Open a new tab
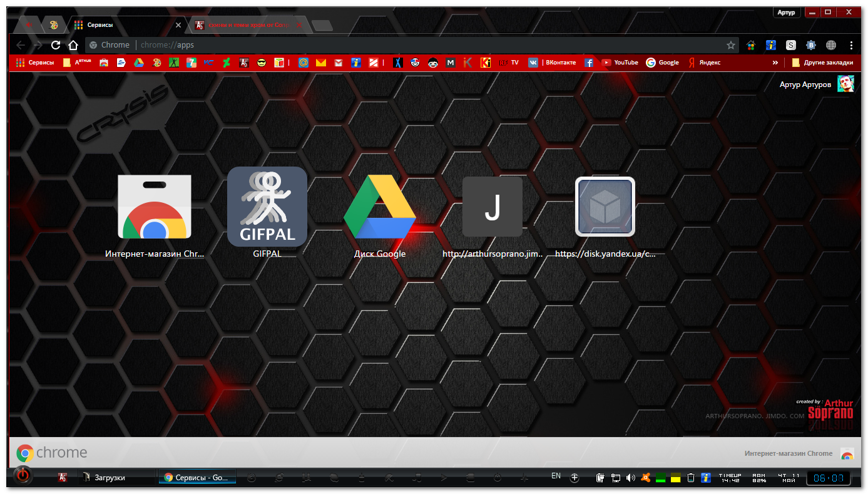The width and height of the screenshot is (868, 494). pyautogui.click(x=322, y=26)
